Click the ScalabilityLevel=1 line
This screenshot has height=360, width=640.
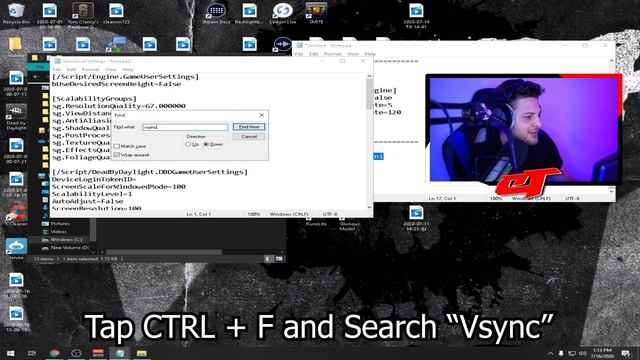pyautogui.click(x=92, y=194)
